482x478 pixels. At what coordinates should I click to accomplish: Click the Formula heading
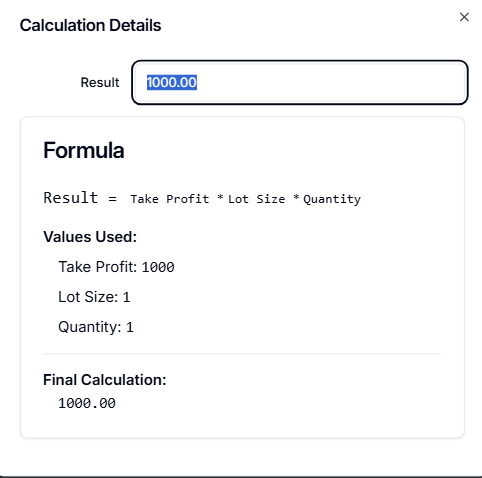(x=84, y=150)
